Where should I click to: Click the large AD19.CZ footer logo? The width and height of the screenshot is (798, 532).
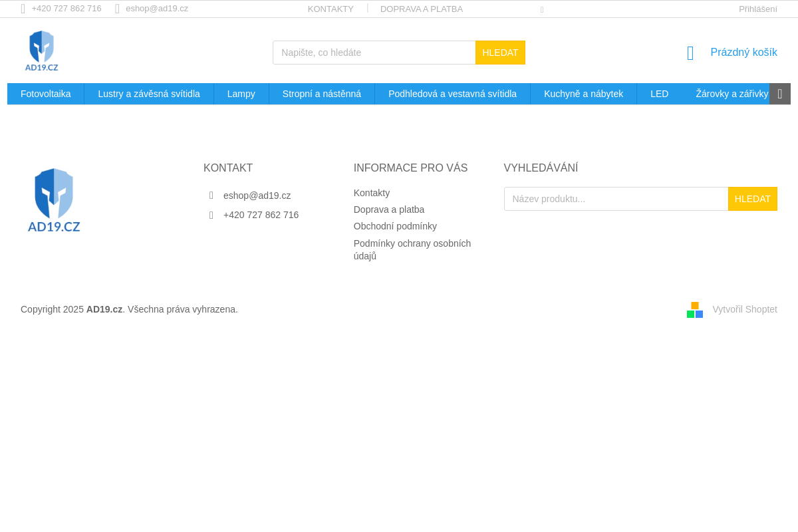54,200
